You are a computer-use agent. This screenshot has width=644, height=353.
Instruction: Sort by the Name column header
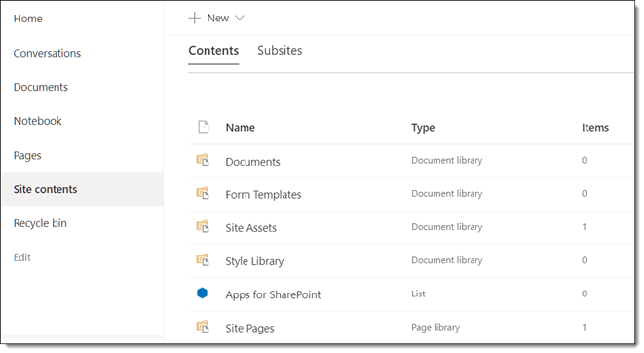[x=241, y=128]
